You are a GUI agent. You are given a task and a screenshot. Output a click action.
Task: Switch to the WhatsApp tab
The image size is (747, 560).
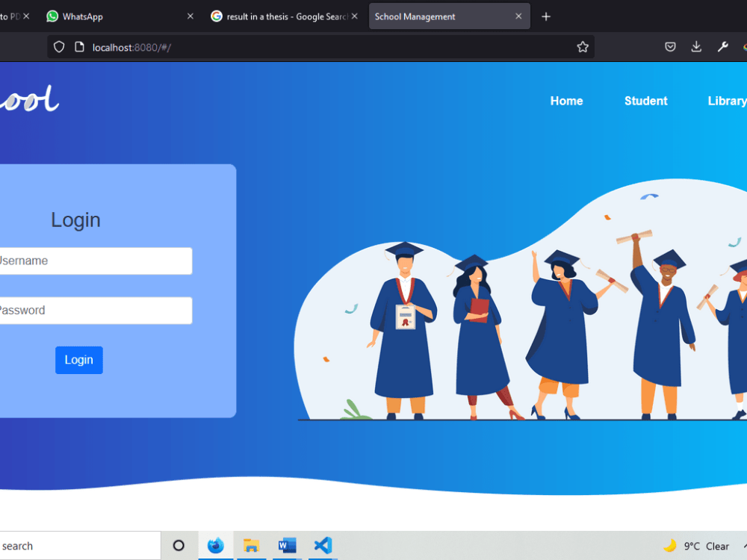click(x=120, y=16)
